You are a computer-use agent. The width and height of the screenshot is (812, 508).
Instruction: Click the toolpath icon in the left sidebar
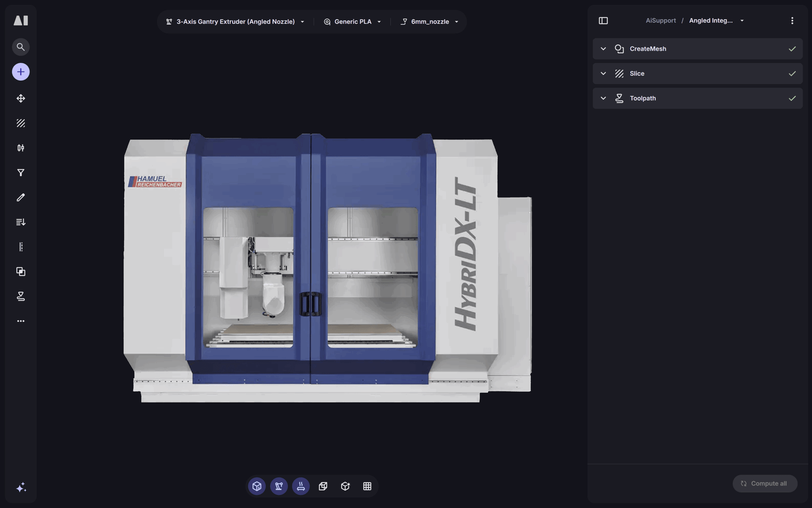pos(20,296)
